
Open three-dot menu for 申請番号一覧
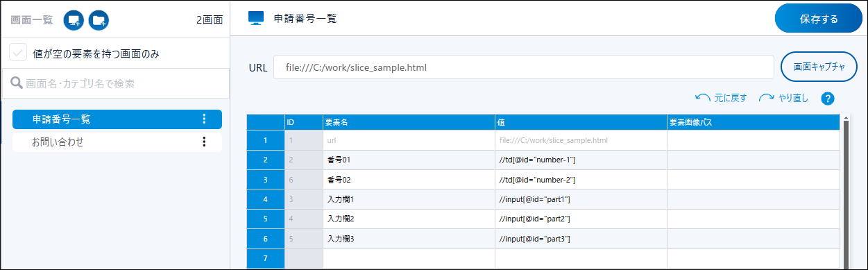(x=204, y=119)
